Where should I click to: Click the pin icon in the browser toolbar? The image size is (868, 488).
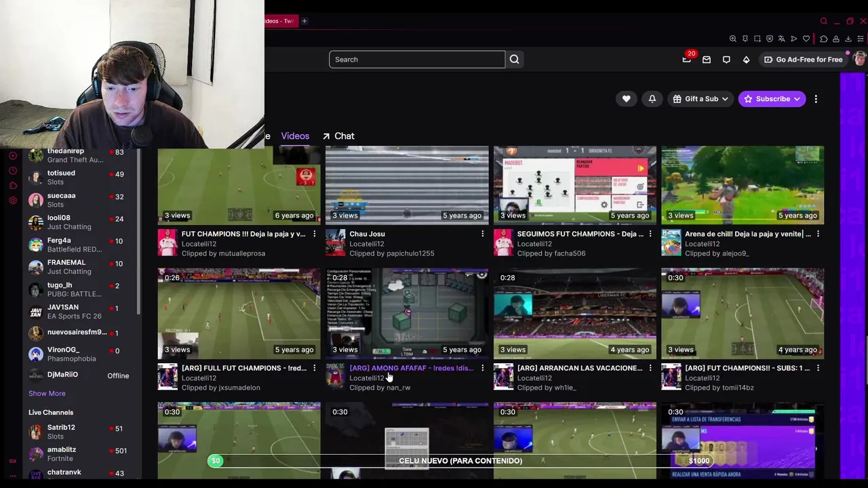point(745,39)
